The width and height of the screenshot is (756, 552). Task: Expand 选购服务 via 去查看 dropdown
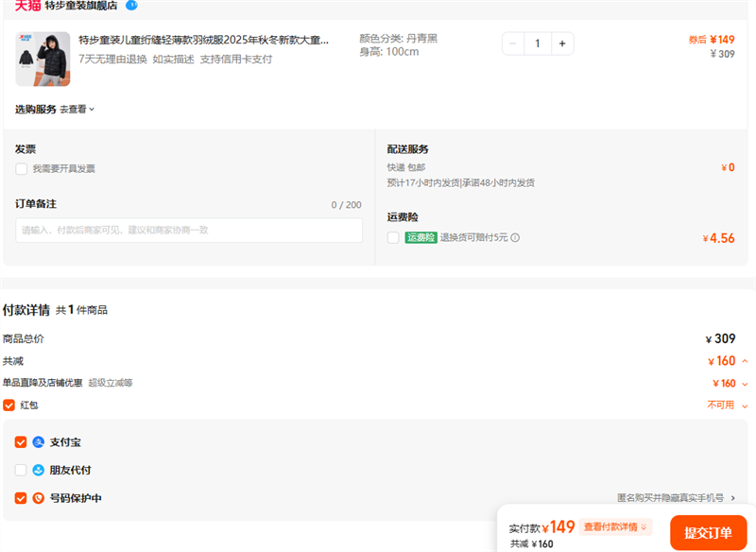(77, 110)
